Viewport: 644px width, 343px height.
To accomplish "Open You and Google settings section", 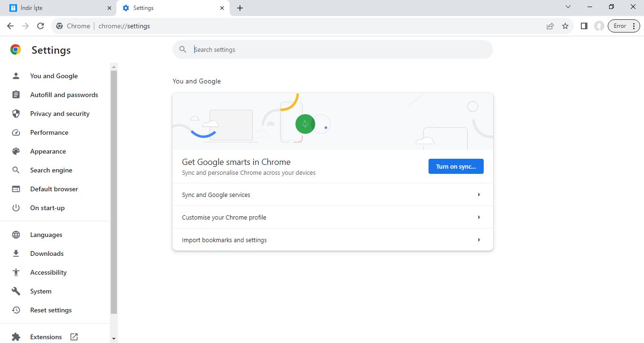I will pyautogui.click(x=54, y=76).
